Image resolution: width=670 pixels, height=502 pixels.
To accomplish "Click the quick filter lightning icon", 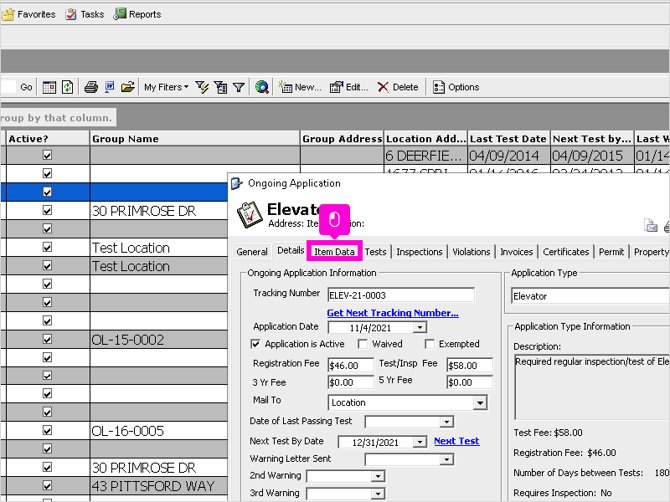I will pos(202,87).
